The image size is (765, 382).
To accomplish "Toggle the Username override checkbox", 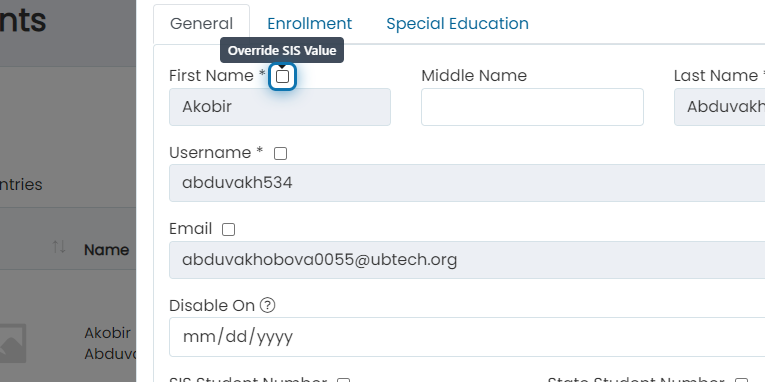I will pos(281,154).
